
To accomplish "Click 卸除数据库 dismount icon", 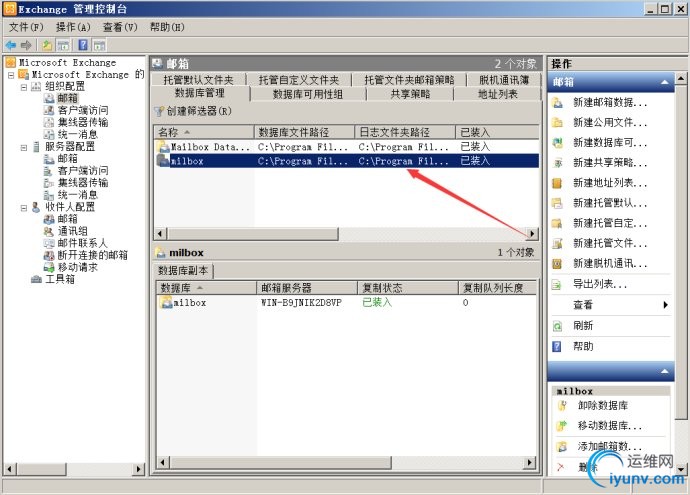I will [x=562, y=406].
